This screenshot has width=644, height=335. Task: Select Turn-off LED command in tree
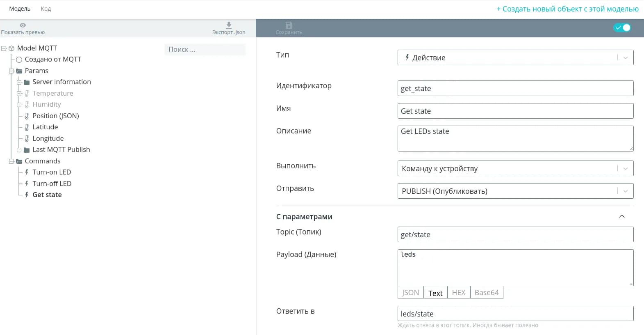[x=52, y=184]
